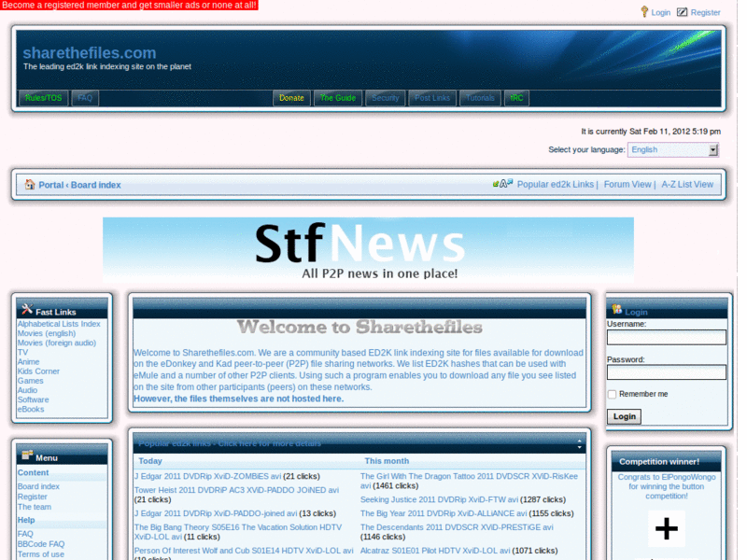Screen dimensions: 747x560
Task: Open The Guide nav button
Action: pyautogui.click(x=338, y=98)
